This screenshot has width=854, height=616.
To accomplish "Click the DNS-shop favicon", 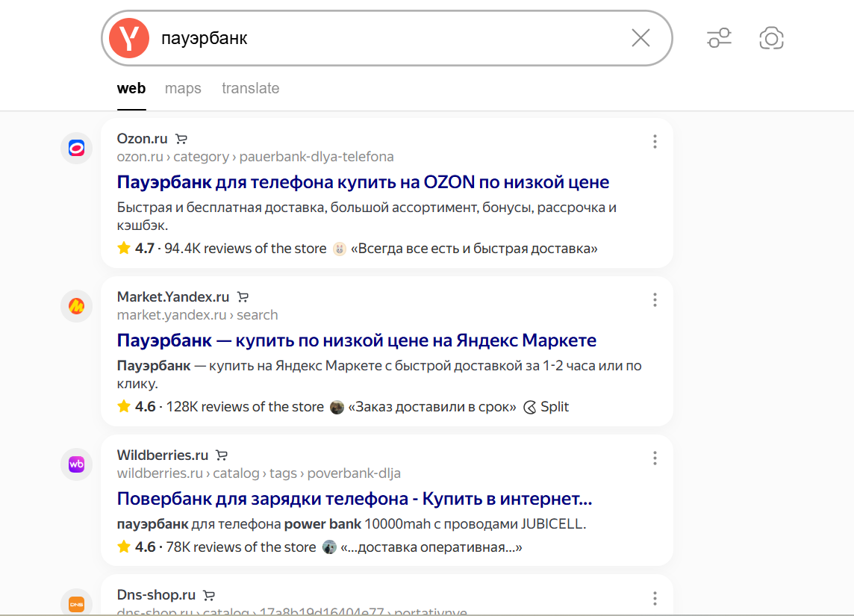I will (x=76, y=603).
